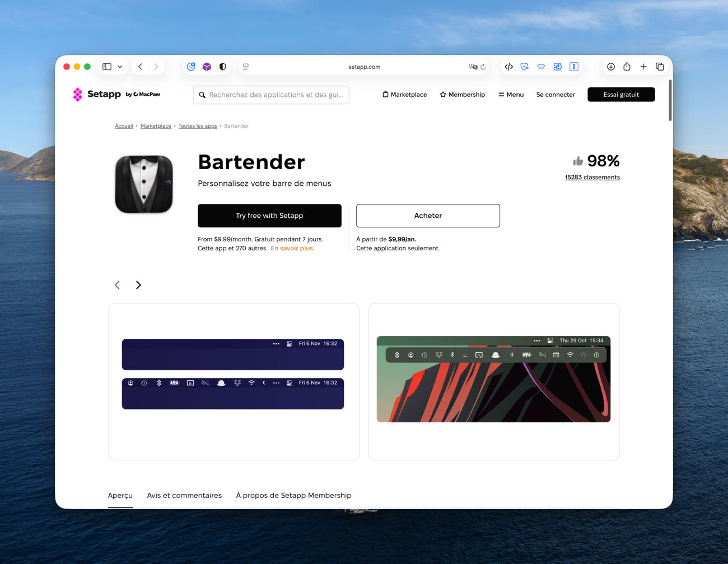Viewport: 728px width, 564px height.
Task: Open the code brackets extension
Action: point(508,67)
